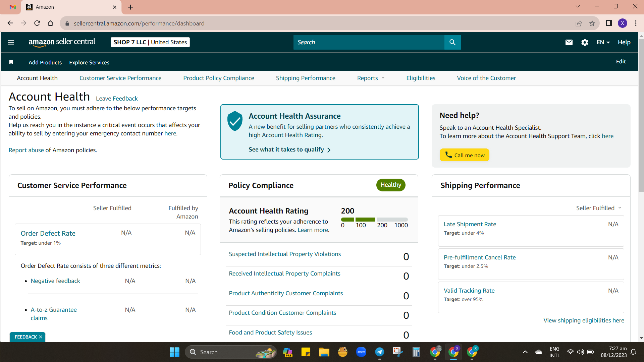Open A-to-z Guarantee claims link
644x362 pixels.
tap(54, 314)
